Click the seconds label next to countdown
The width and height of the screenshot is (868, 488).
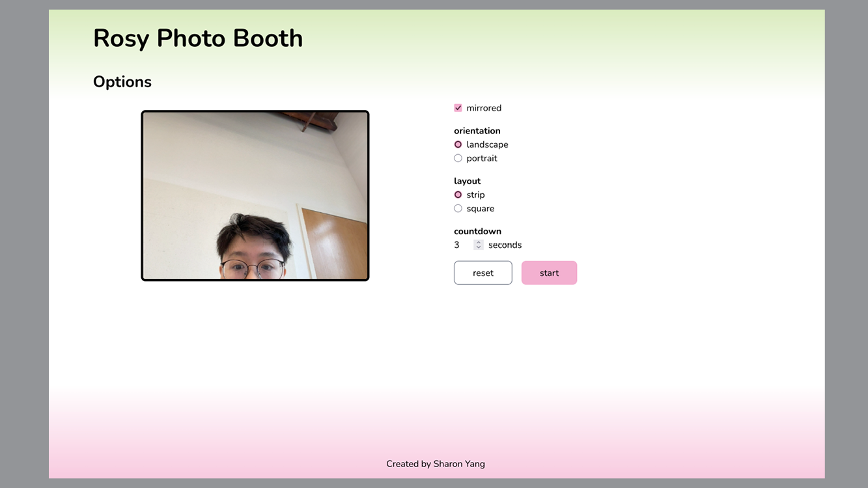[x=505, y=245]
